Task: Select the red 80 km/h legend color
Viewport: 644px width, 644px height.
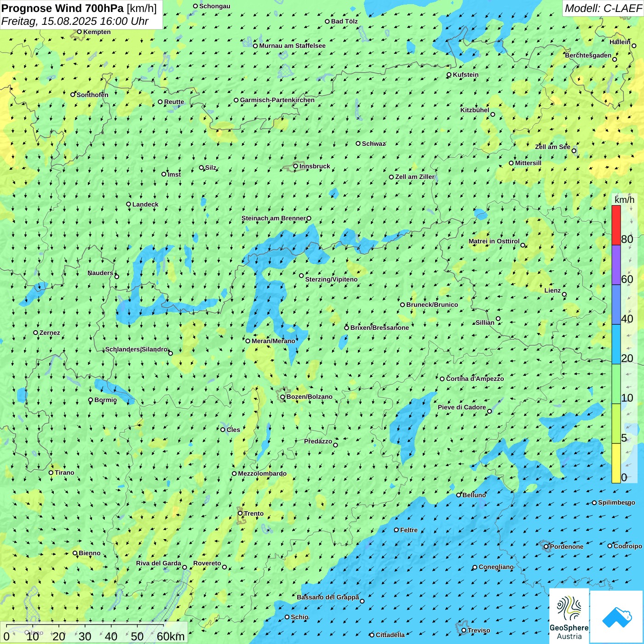Action: pos(616,225)
